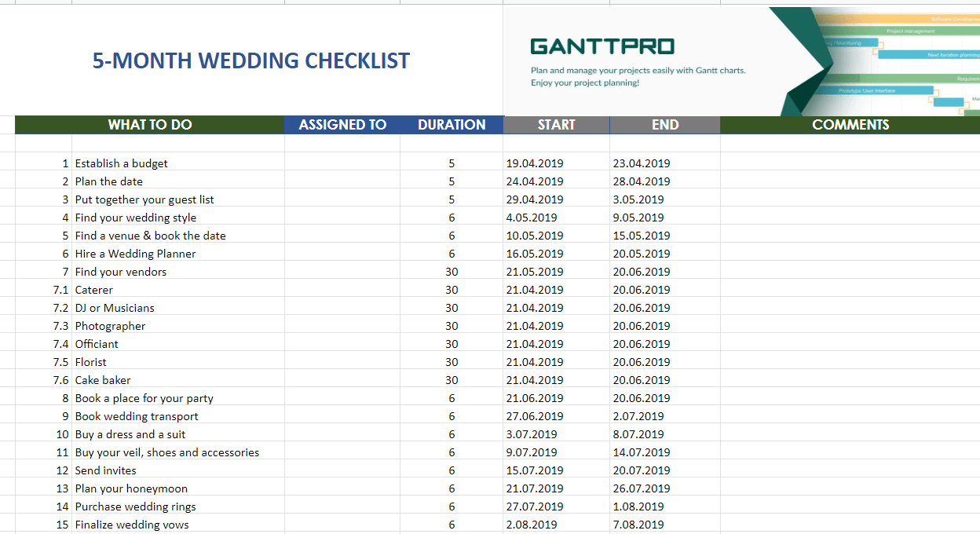The height and width of the screenshot is (534, 980).
Task: Click start date 27.06.2019
Action: [x=557, y=416]
